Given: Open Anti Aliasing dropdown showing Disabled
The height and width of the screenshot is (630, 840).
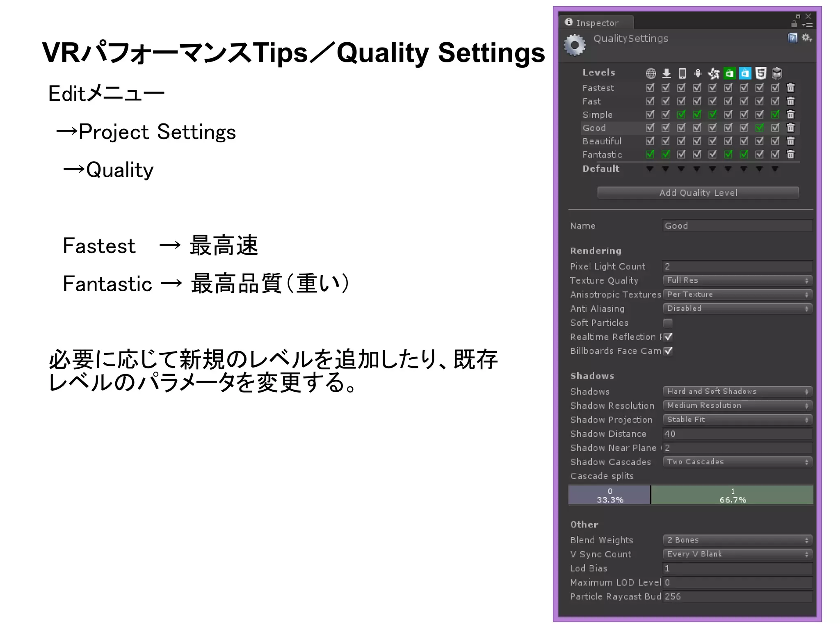Looking at the screenshot, I should (x=737, y=308).
